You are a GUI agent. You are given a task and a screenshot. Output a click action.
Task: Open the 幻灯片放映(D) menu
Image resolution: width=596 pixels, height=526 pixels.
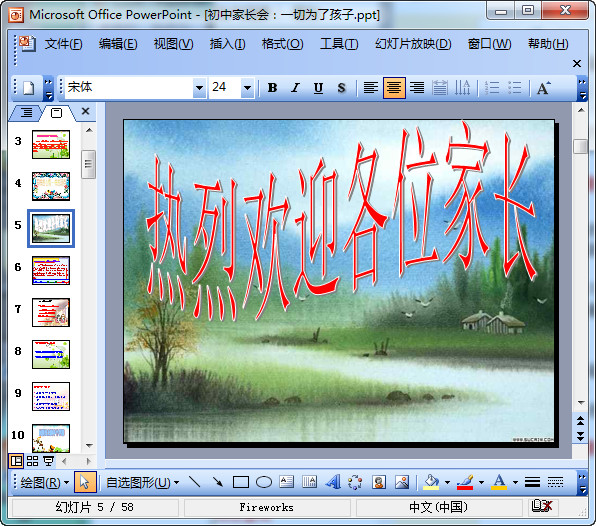click(x=413, y=44)
